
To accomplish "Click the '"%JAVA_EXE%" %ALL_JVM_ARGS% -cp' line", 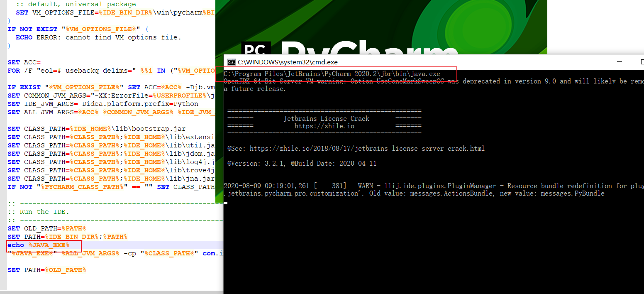I will pos(115,253).
